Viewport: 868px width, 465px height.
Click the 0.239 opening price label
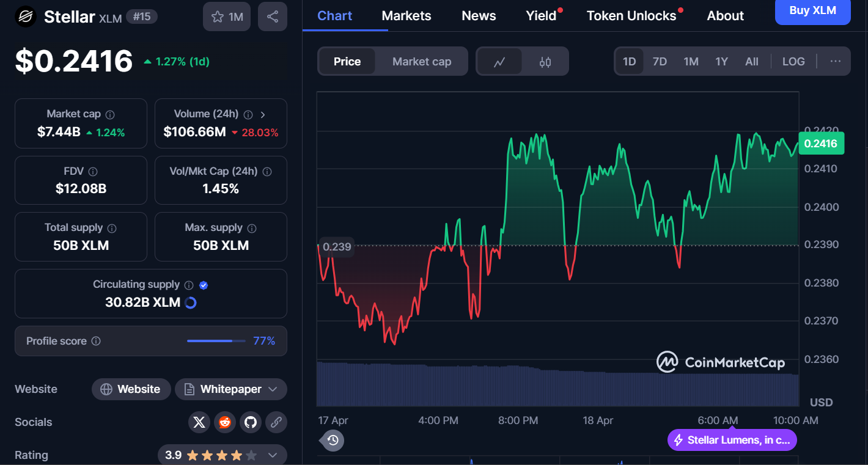[336, 247]
